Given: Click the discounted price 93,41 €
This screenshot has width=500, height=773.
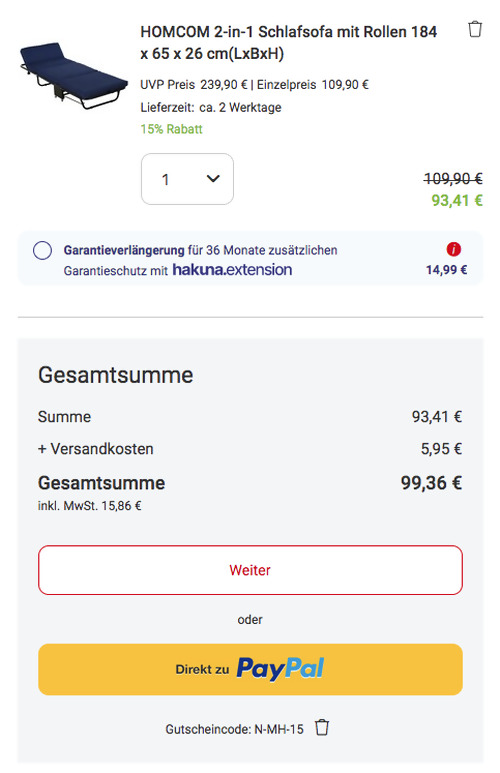Looking at the screenshot, I should click(x=457, y=201).
